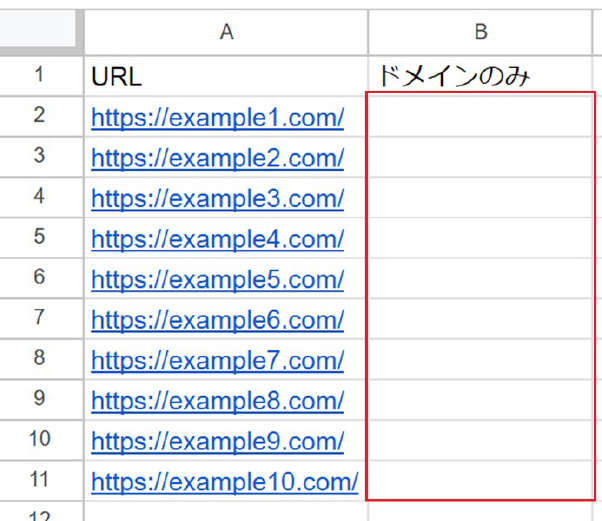
Task: Select empty cell B2 next to example1
Action: point(480,117)
